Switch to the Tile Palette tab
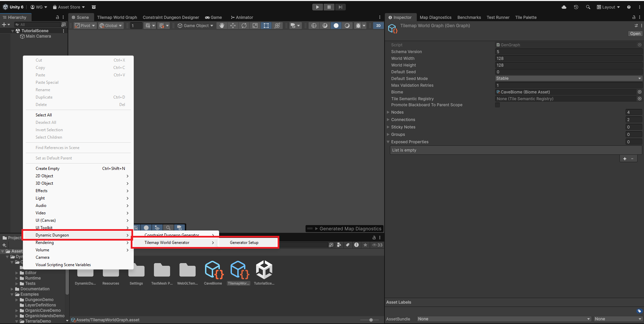 tap(526, 17)
